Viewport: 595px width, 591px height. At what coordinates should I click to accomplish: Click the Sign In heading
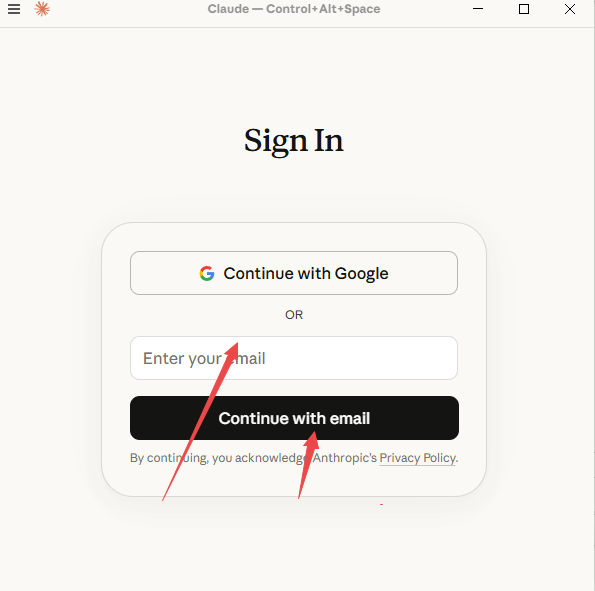pyautogui.click(x=294, y=141)
